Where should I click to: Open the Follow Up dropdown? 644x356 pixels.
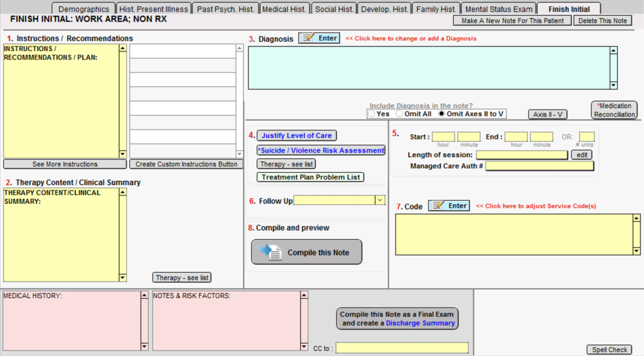[x=380, y=200]
